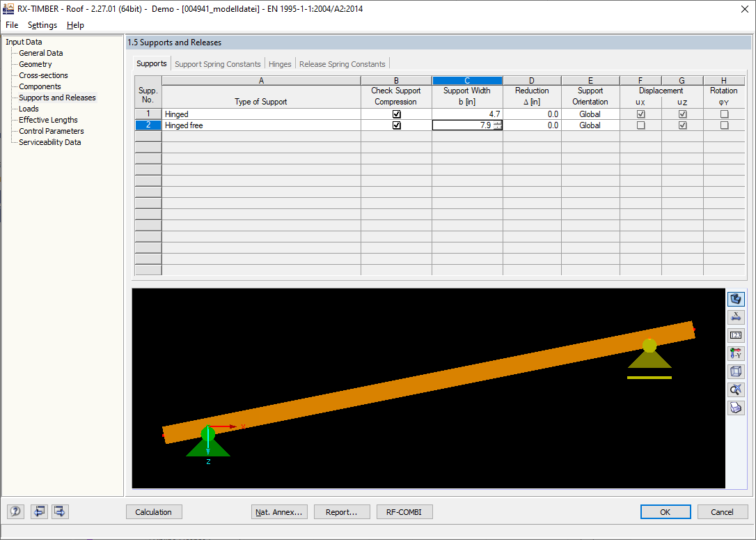Select row header for support No. 1
The height and width of the screenshot is (540, 756).
[148, 114]
